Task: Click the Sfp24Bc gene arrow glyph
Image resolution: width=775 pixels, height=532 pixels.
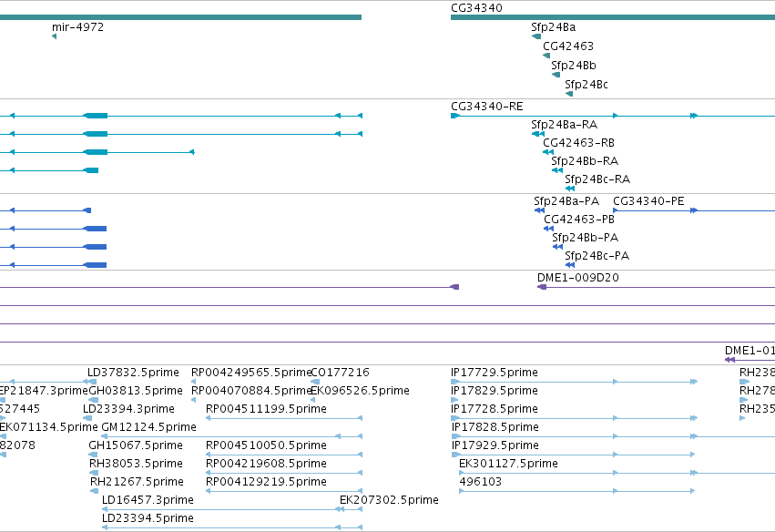Action: pyautogui.click(x=569, y=94)
